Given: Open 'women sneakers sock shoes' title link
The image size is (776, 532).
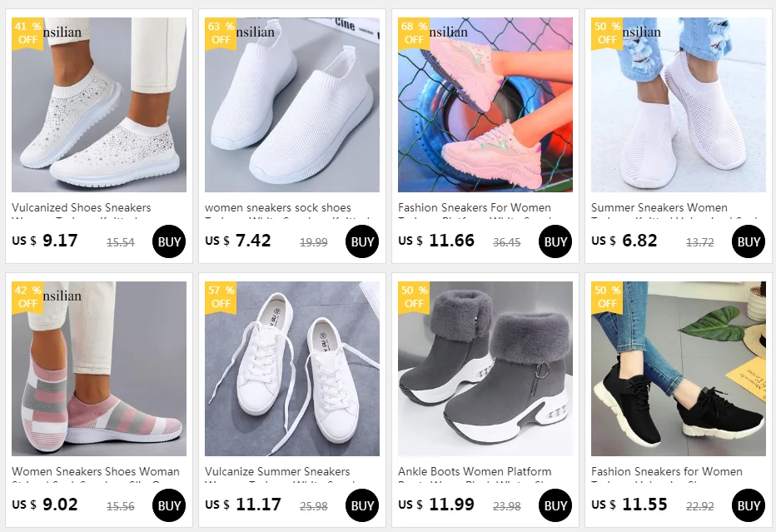Looking at the screenshot, I should coord(277,208).
